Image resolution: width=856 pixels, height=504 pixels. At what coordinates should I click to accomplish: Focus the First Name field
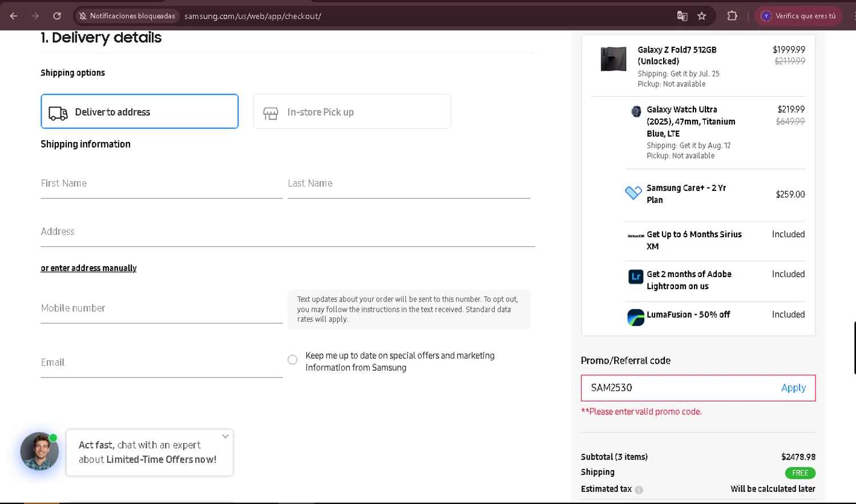[161, 184]
